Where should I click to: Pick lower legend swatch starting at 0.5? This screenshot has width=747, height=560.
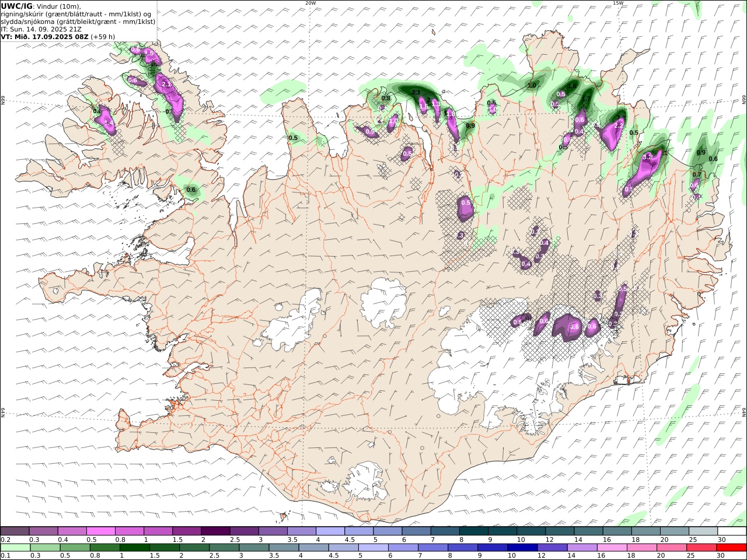[x=75, y=547]
